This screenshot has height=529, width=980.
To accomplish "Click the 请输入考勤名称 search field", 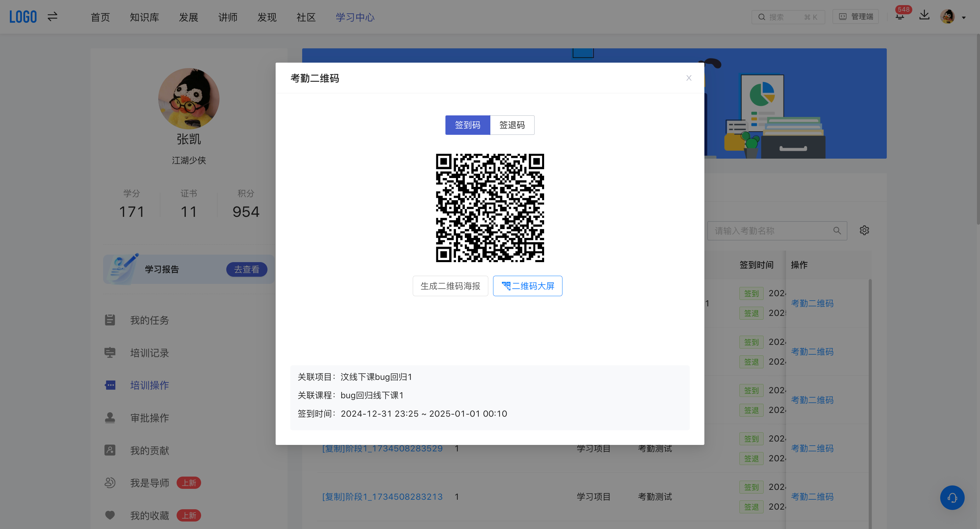I will pos(777,230).
